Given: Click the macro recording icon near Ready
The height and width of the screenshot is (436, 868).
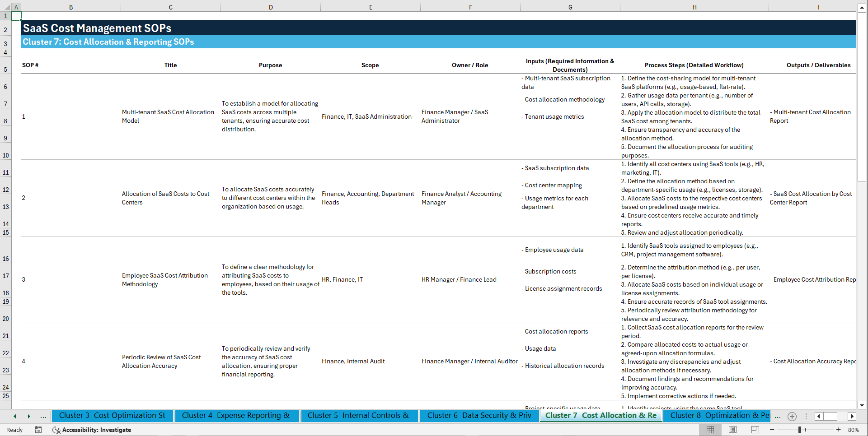Looking at the screenshot, I should tap(38, 430).
